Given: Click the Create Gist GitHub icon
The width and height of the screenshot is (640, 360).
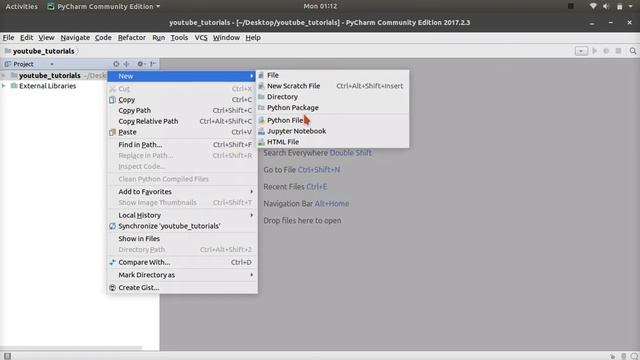Looking at the screenshot, I should tap(112, 288).
